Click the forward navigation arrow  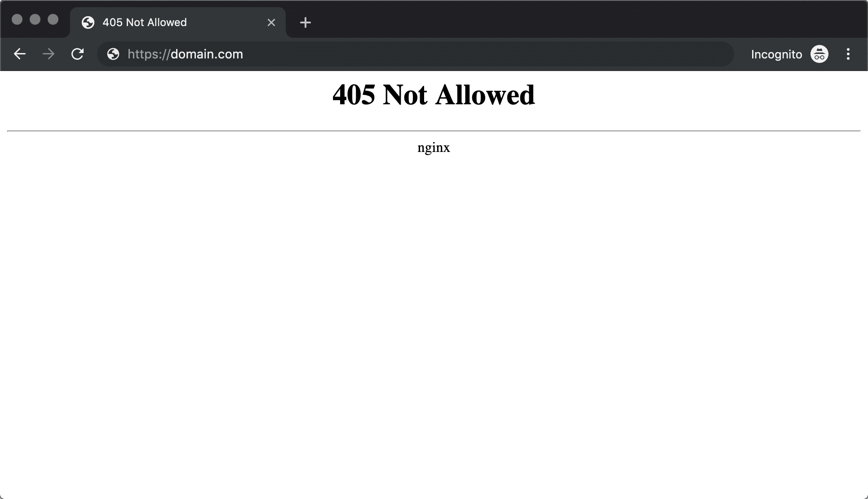click(x=48, y=54)
